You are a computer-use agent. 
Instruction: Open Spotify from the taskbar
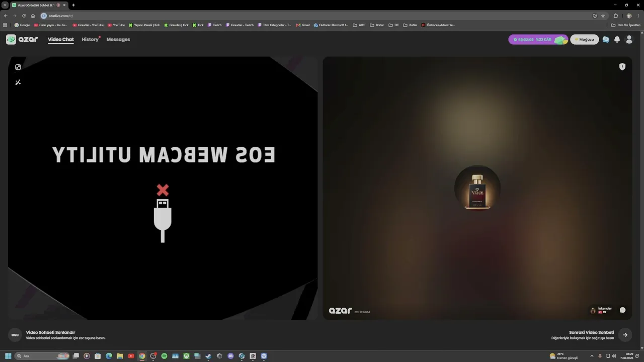164,356
